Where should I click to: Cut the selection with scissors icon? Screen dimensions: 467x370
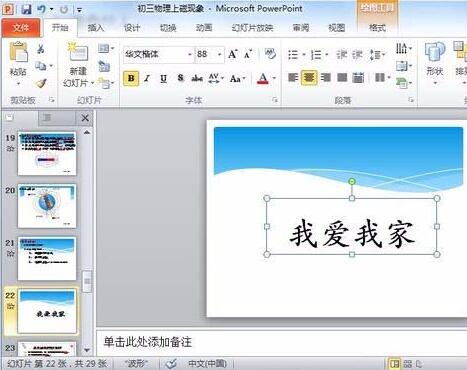tap(41, 49)
